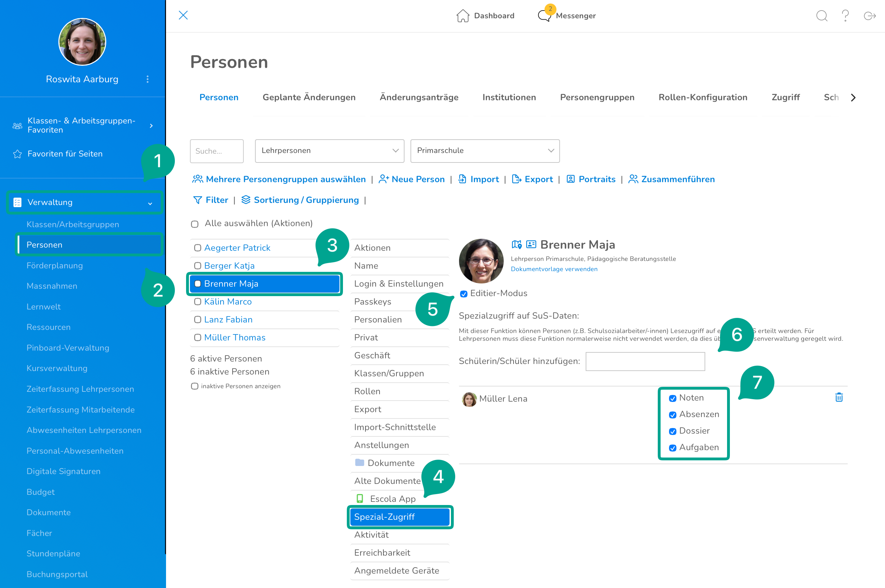Disable the Editier-Modus checkbox
This screenshot has width=885, height=588.
click(464, 294)
